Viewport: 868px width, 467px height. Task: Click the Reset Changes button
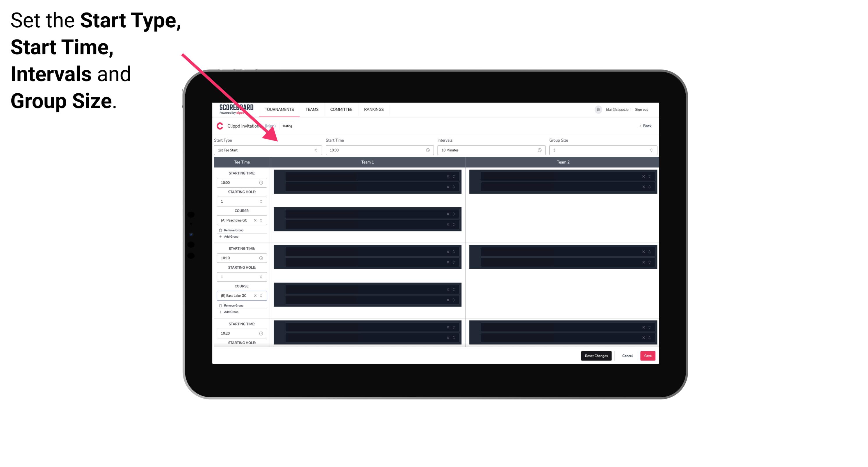[597, 356]
